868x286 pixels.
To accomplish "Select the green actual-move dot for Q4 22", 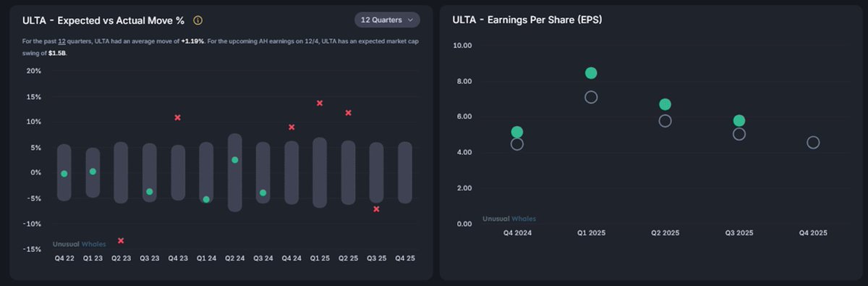I will coord(64,174).
